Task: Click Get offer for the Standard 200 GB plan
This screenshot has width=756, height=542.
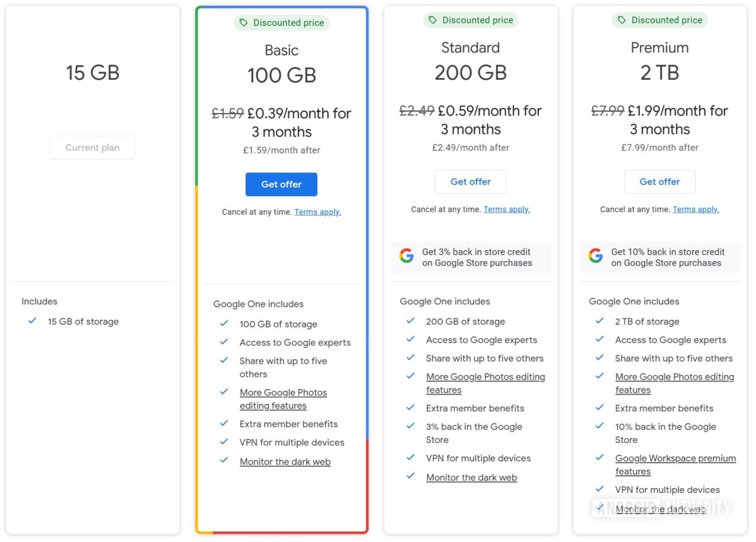Action: (x=470, y=181)
